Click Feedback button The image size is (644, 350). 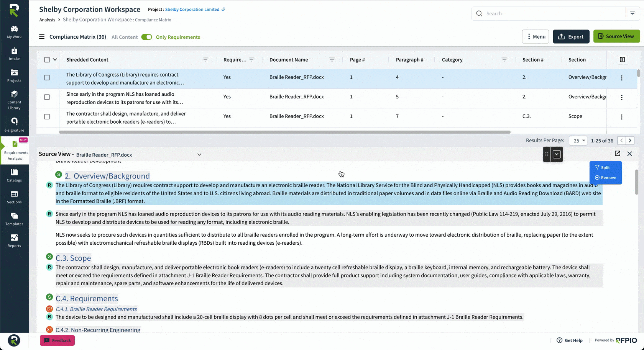(58, 340)
